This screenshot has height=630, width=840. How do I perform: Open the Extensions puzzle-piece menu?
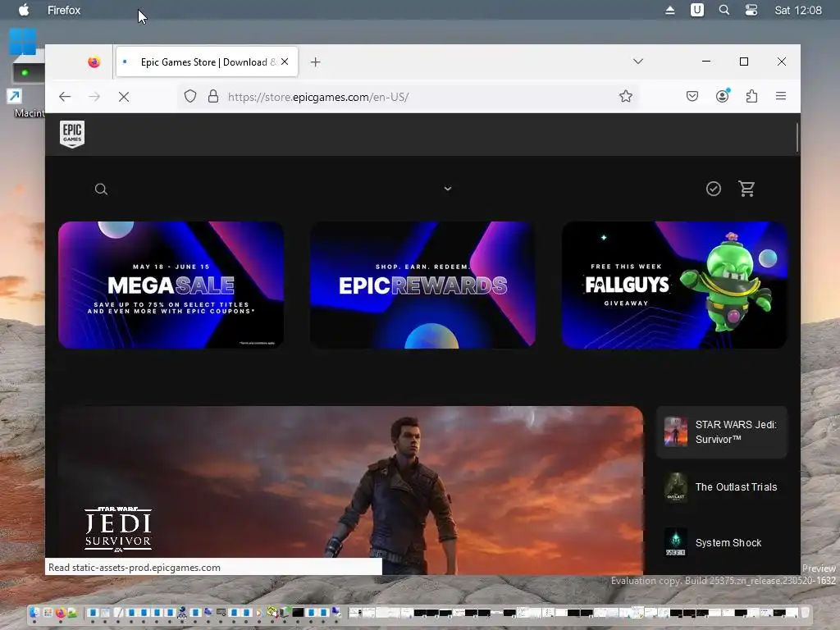pyautogui.click(x=751, y=97)
